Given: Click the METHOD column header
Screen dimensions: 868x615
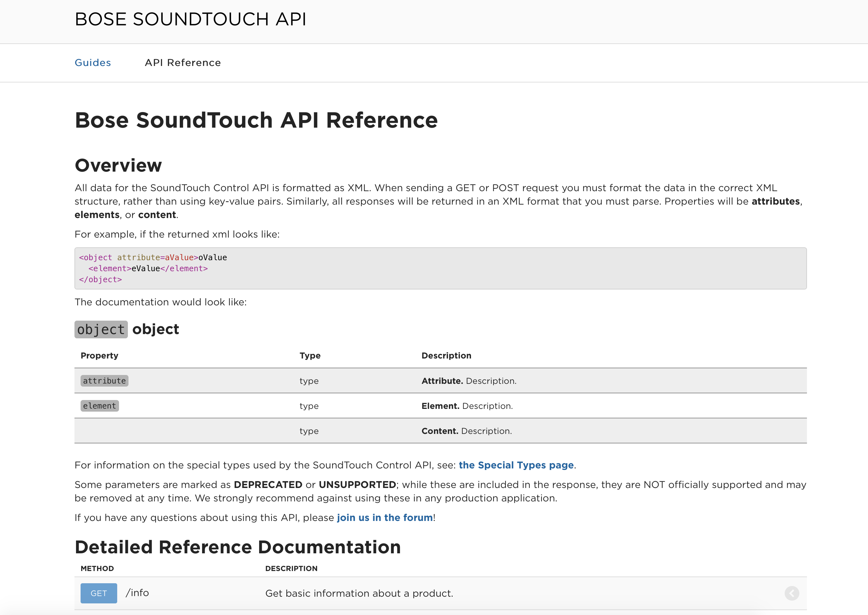Looking at the screenshot, I should coord(97,568).
